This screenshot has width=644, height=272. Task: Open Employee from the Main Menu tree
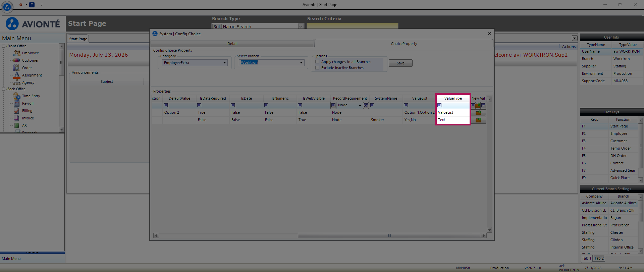tap(30, 53)
